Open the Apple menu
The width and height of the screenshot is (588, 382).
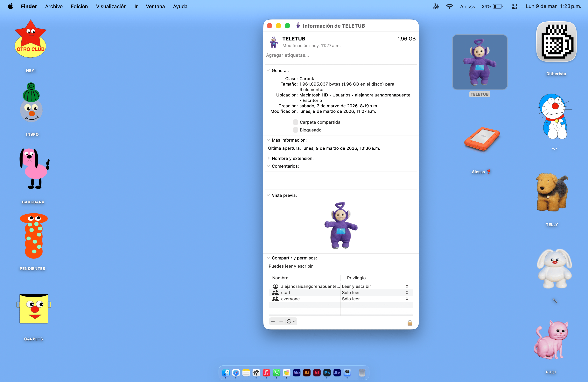(x=10, y=6)
